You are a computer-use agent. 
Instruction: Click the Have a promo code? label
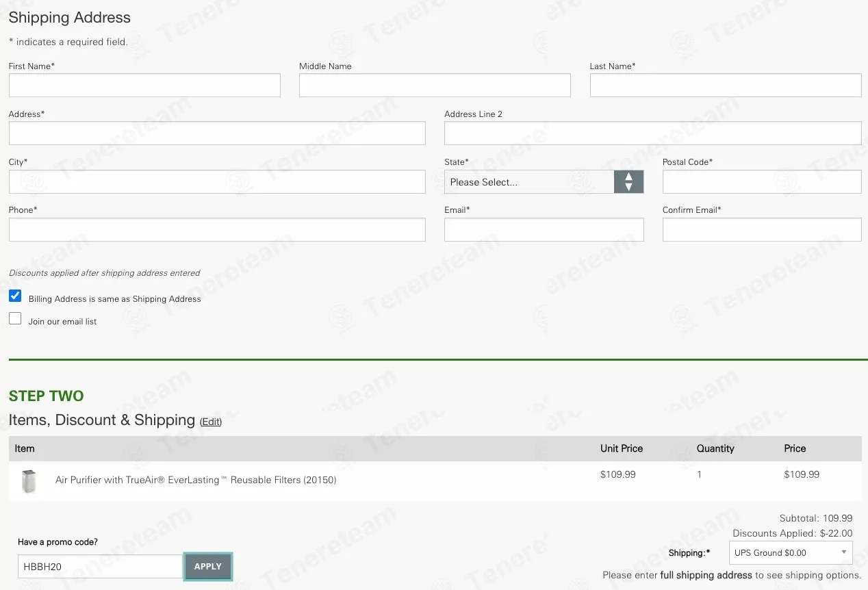coord(58,542)
